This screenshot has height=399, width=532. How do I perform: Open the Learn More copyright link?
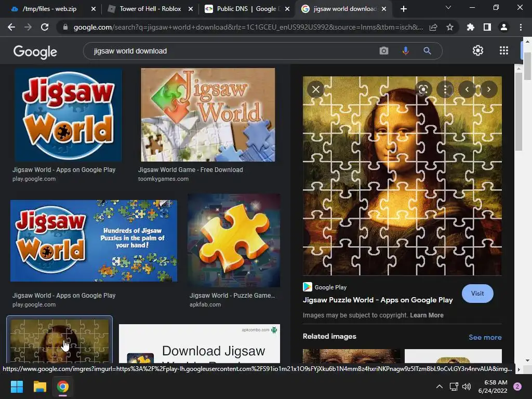coord(427,315)
